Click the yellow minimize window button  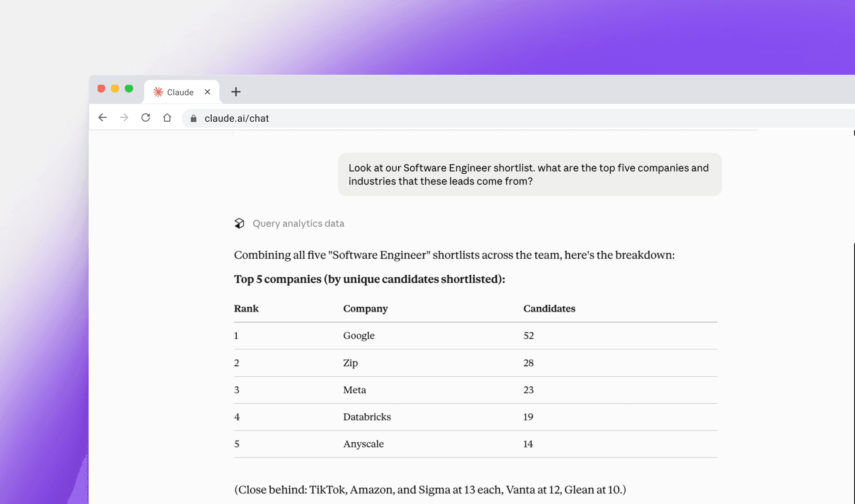point(115,89)
